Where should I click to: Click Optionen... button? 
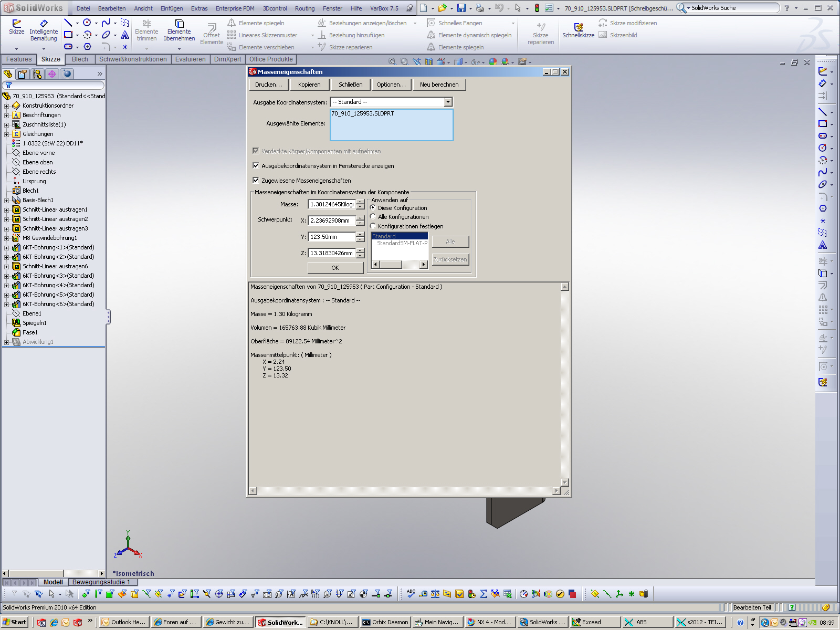[391, 85]
